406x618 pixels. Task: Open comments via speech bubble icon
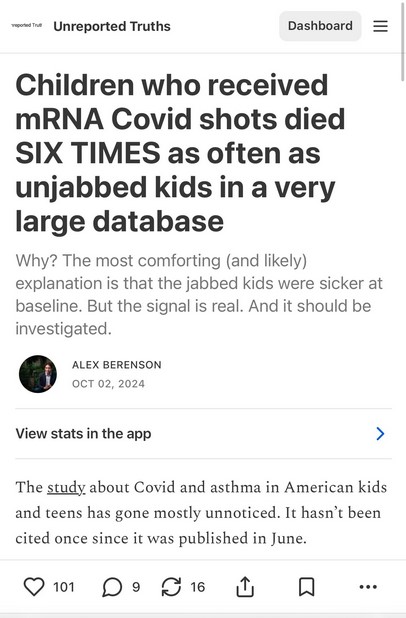(112, 587)
